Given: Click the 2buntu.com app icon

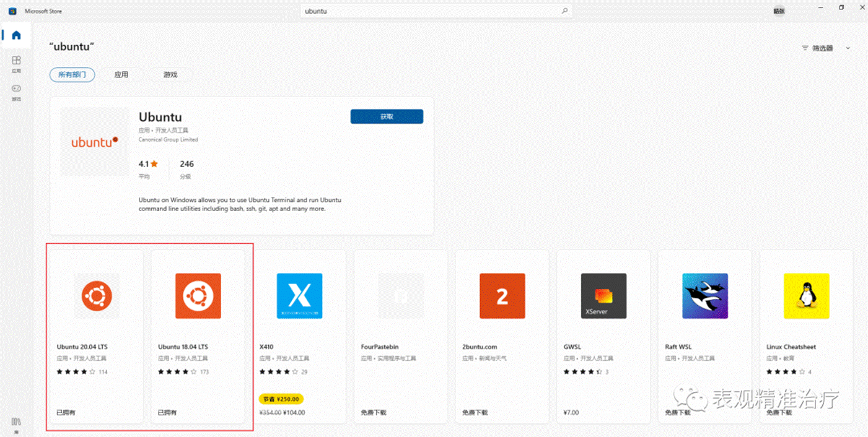Looking at the screenshot, I should tap(502, 296).
